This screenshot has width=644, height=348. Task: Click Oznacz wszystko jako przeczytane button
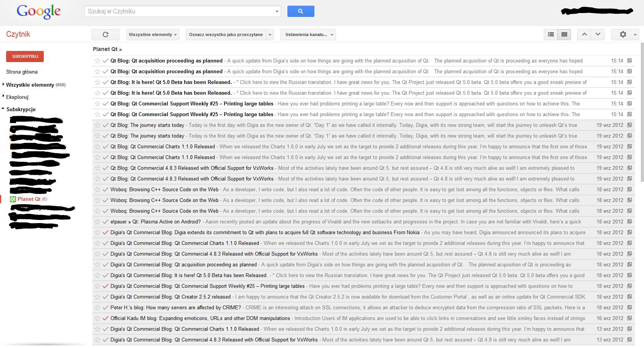coord(226,34)
